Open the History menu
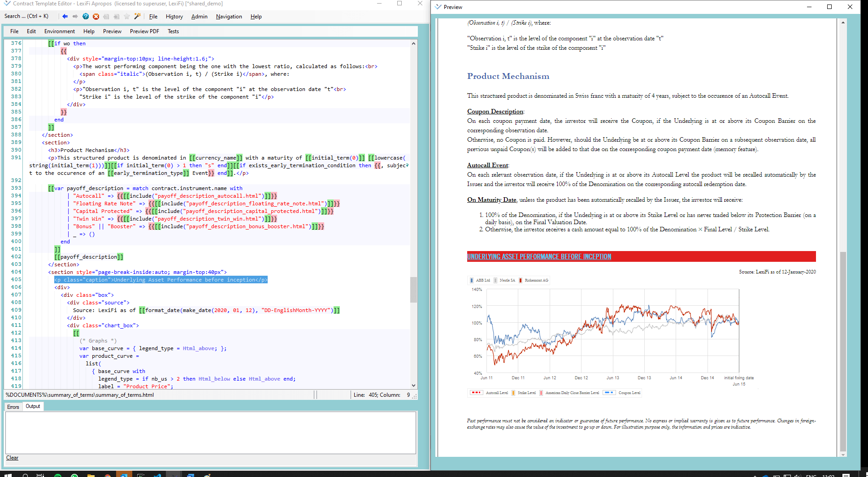The height and width of the screenshot is (477, 868). [x=174, y=17]
